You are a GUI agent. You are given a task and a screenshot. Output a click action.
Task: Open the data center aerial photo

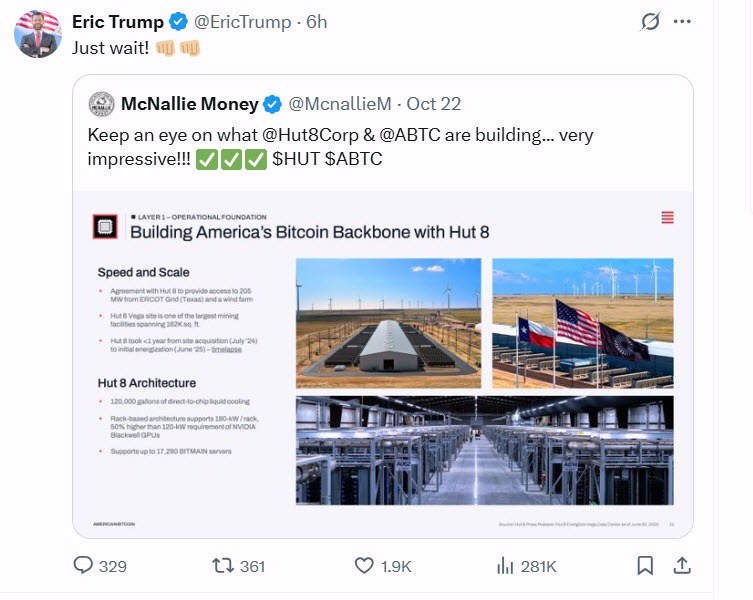point(389,321)
